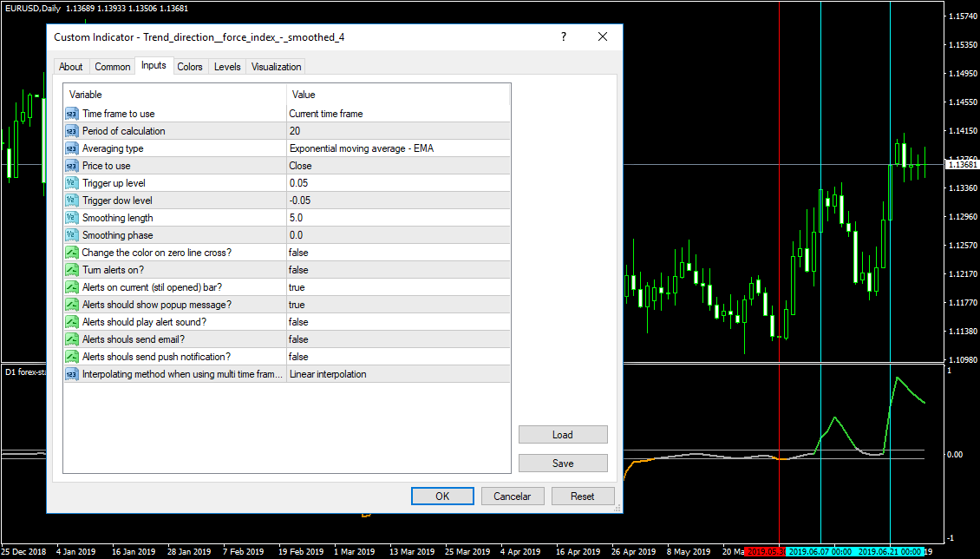Screen dimensions: 980x559
Task: Switch to the About tab
Action: point(70,67)
